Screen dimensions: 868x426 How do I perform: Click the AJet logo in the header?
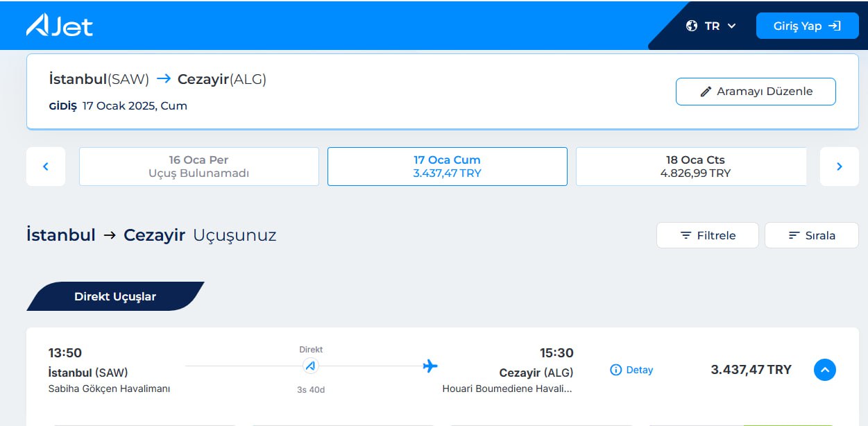pyautogui.click(x=60, y=26)
